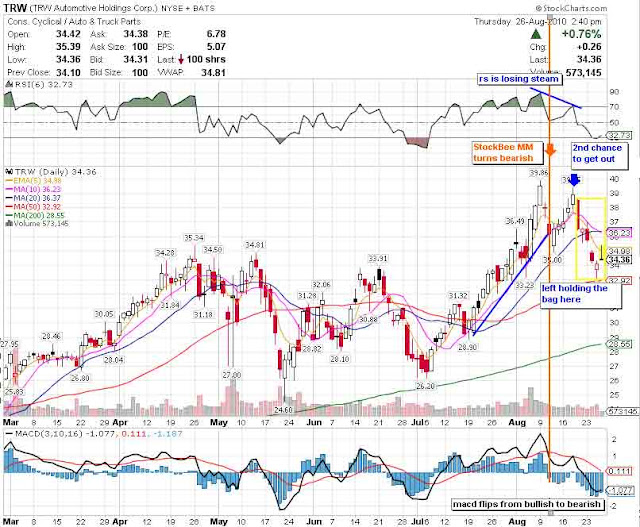This screenshot has height=527, width=640.
Task: Click the RSI(6) 32.73 panel label
Action: pyautogui.click(x=41, y=84)
